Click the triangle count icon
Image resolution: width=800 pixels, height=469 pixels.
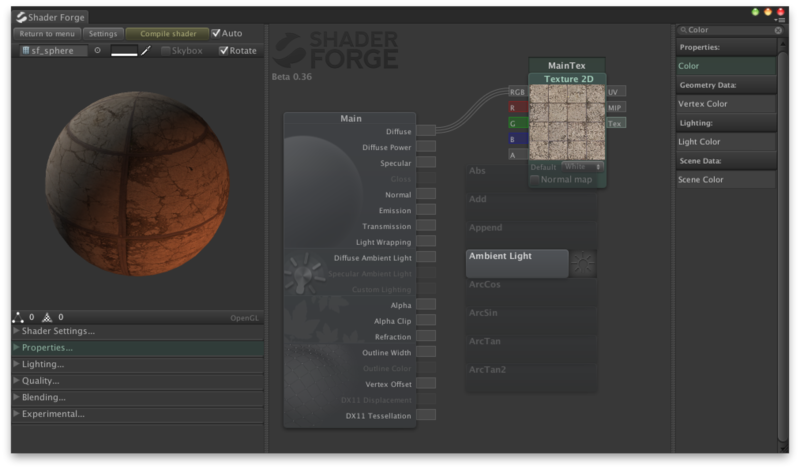(x=47, y=317)
